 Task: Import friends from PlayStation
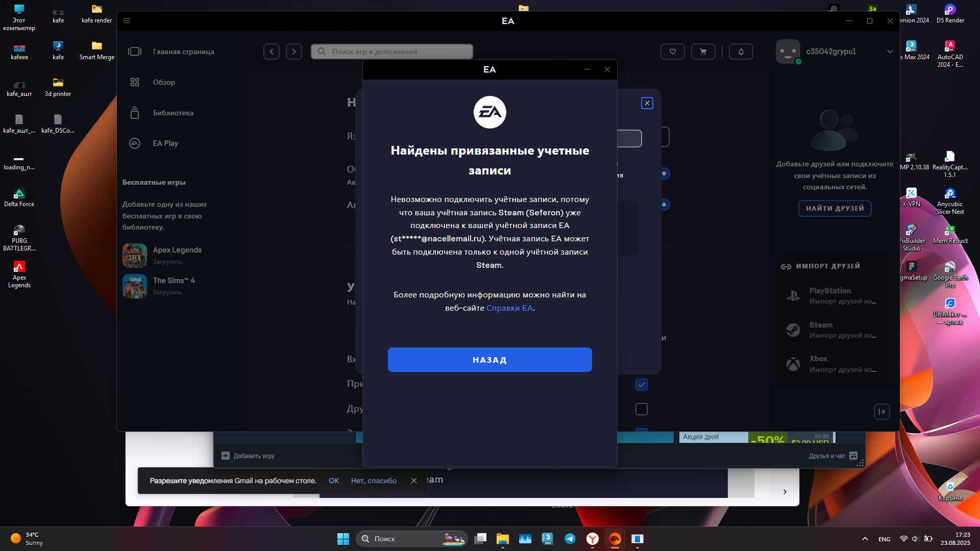[x=835, y=295]
